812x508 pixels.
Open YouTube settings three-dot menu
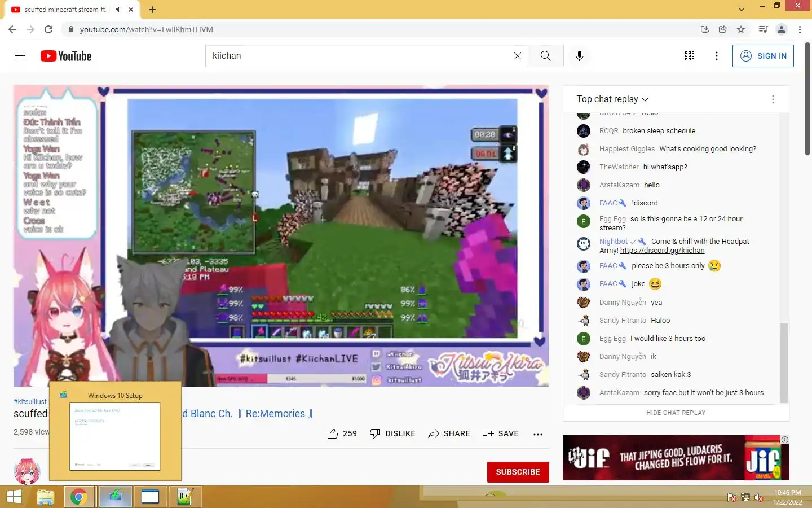tap(716, 56)
